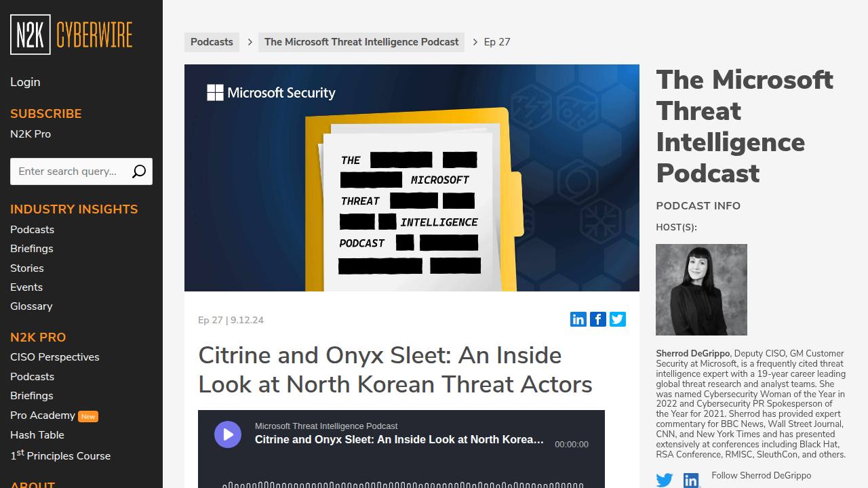This screenshot has height=488, width=868.
Task: Click the podcast banner image
Action: pyautogui.click(x=412, y=178)
